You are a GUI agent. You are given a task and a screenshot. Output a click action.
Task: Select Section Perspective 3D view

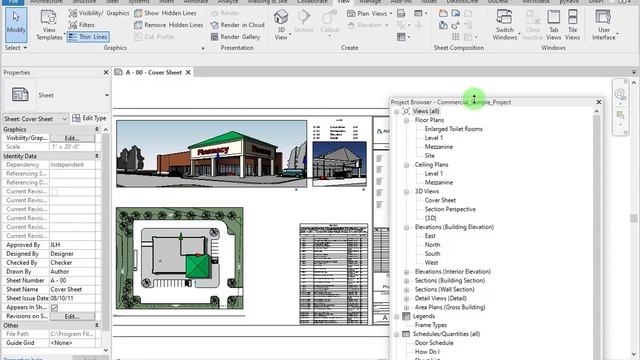tap(450, 209)
